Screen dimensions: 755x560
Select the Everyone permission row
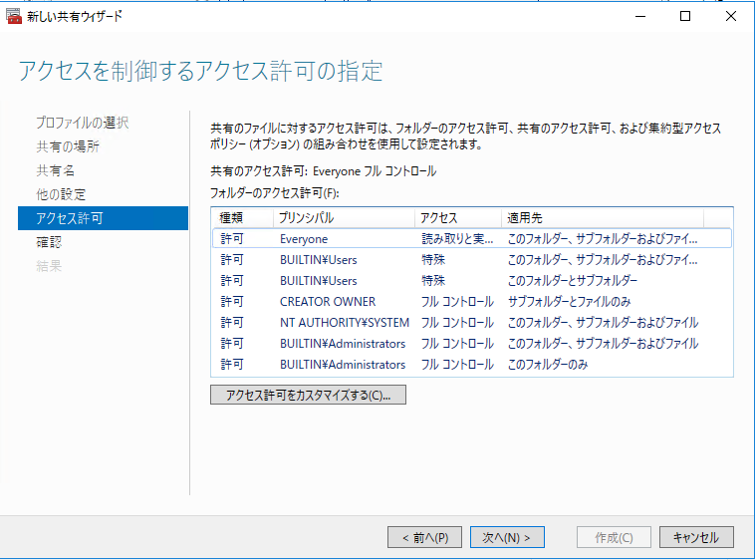point(472,239)
